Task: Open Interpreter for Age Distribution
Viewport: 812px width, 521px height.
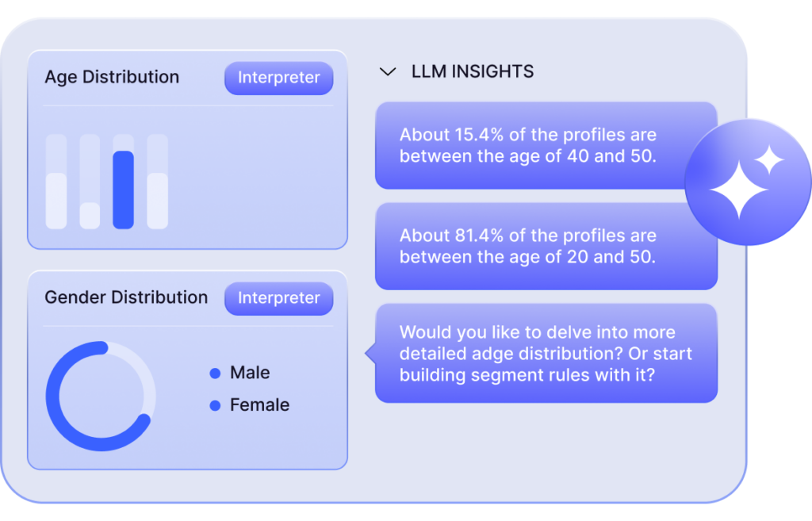Action: click(x=279, y=79)
